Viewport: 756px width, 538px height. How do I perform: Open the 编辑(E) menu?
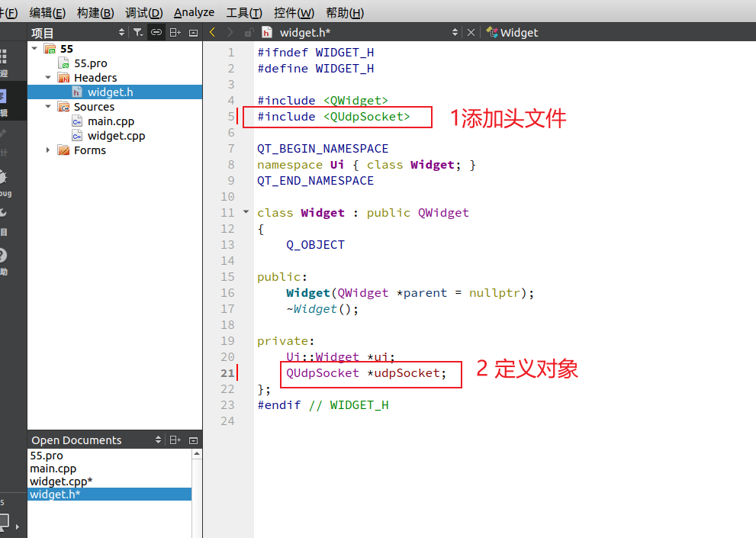[47, 12]
